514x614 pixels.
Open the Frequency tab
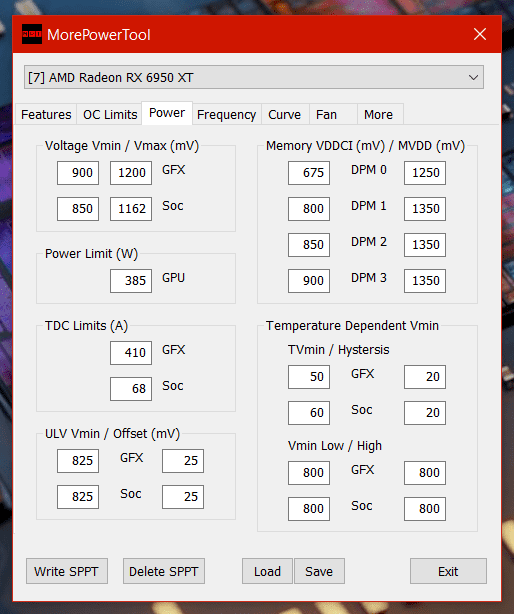tap(226, 114)
